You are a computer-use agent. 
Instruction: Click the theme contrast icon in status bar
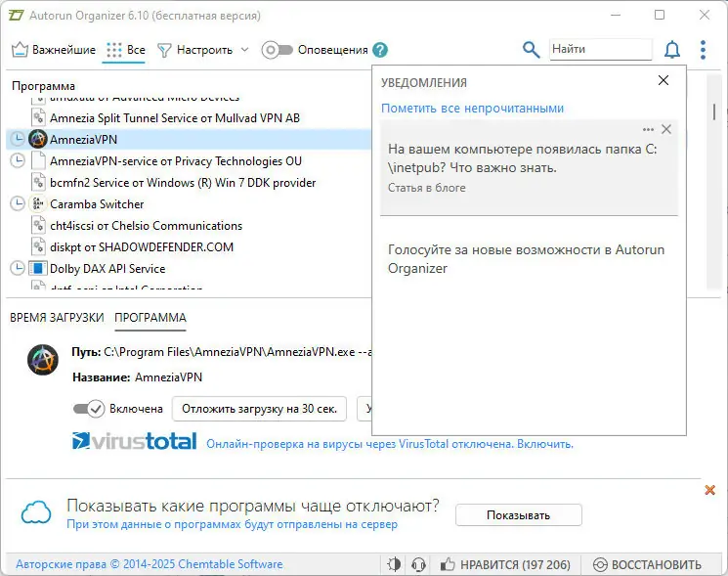[395, 564]
